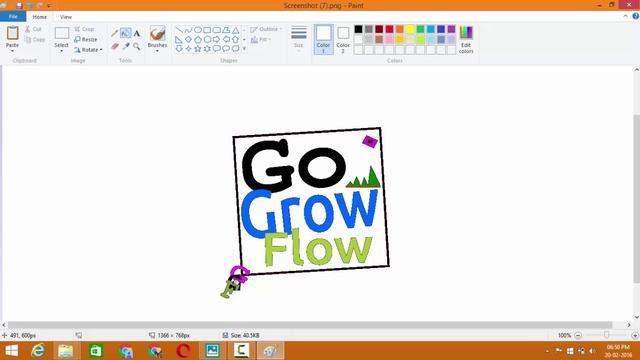This screenshot has width=640, height=360.
Task: Open the File menu
Action: pyautogui.click(x=13, y=17)
